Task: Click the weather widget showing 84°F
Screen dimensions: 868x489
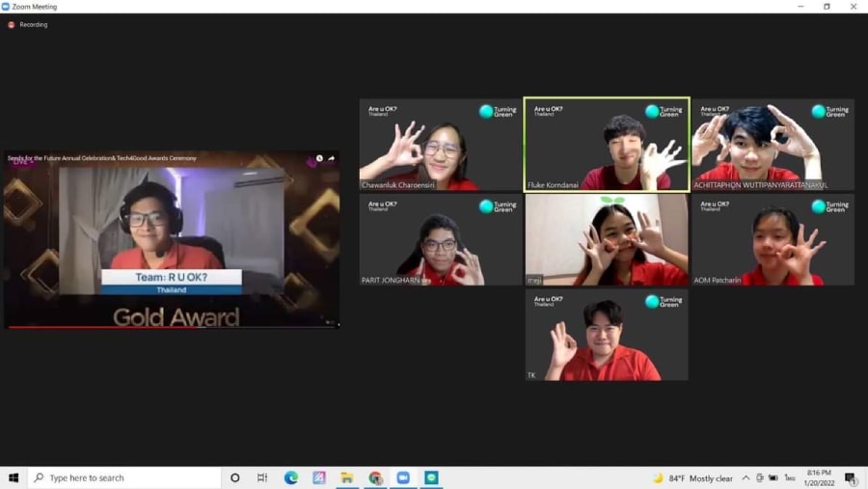Action: click(693, 477)
